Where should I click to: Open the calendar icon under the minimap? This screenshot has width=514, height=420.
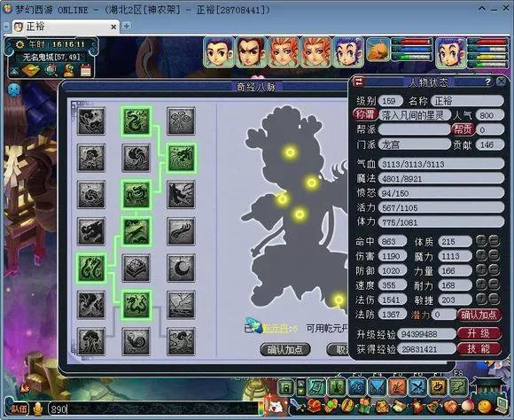coord(85,70)
